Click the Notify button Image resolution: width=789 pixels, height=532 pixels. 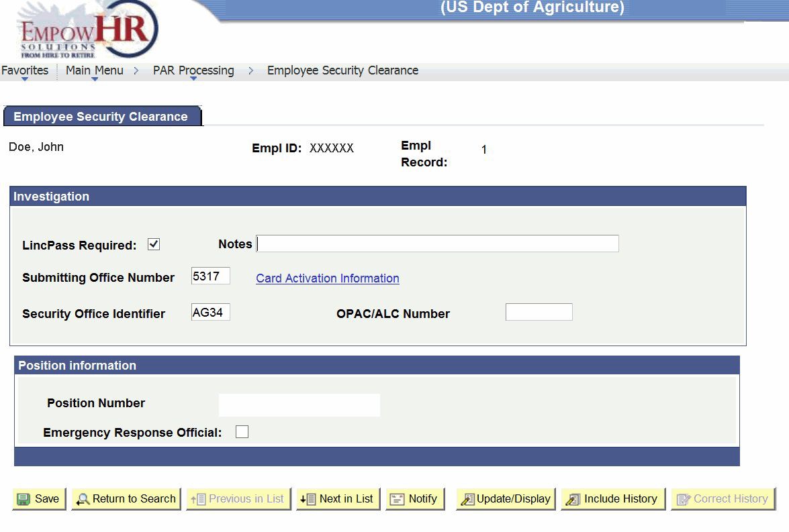tap(415, 499)
